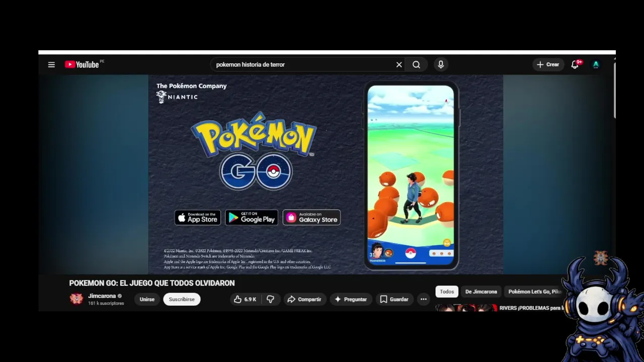
Task: Clear the search box with X
Action: pyautogui.click(x=399, y=64)
